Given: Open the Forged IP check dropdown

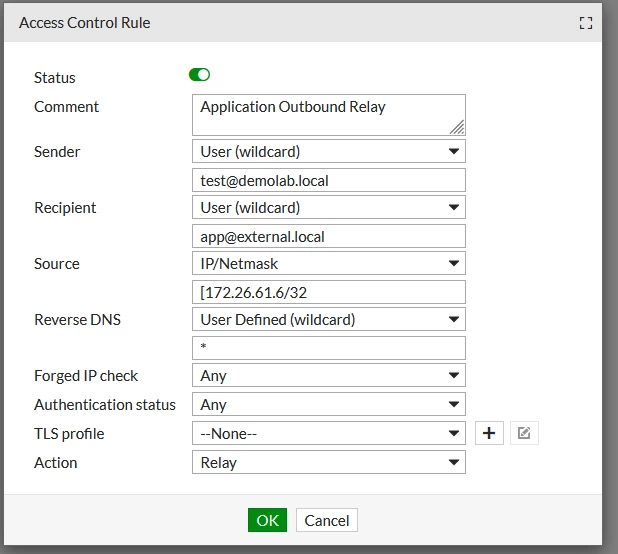Looking at the screenshot, I should [329, 375].
